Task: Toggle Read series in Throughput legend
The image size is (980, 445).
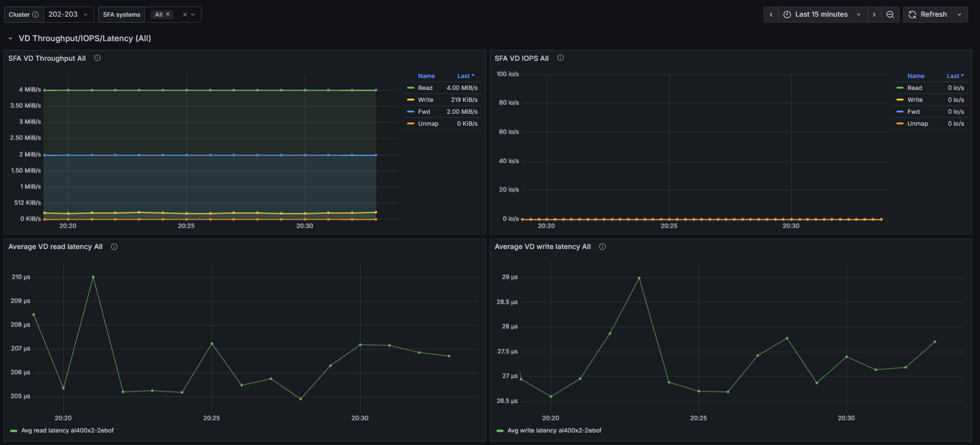Action: [x=425, y=88]
